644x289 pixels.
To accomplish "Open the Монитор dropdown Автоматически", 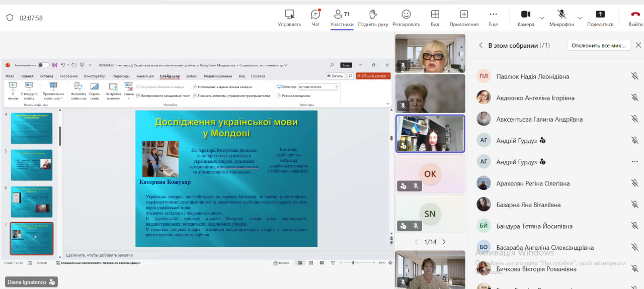I will (318, 86).
